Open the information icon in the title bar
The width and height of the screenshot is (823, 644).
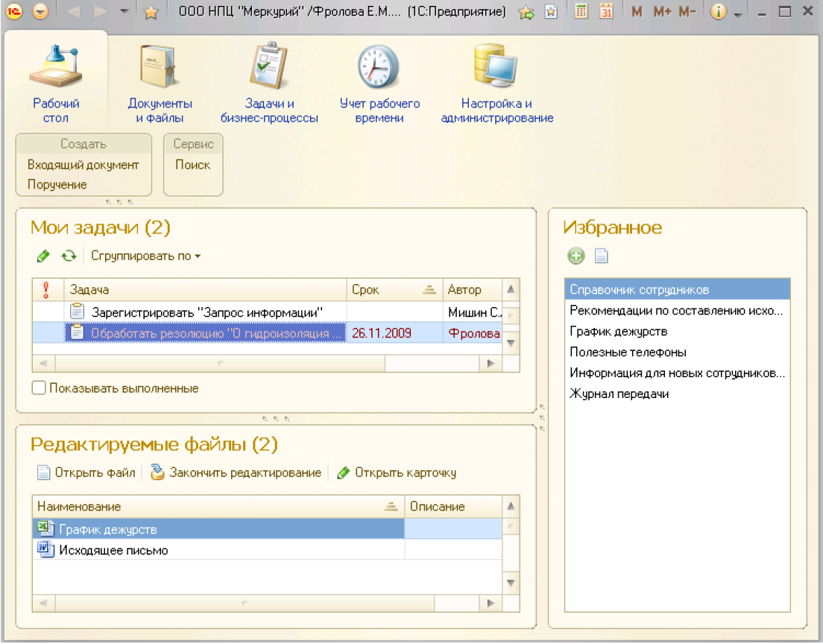[x=718, y=11]
